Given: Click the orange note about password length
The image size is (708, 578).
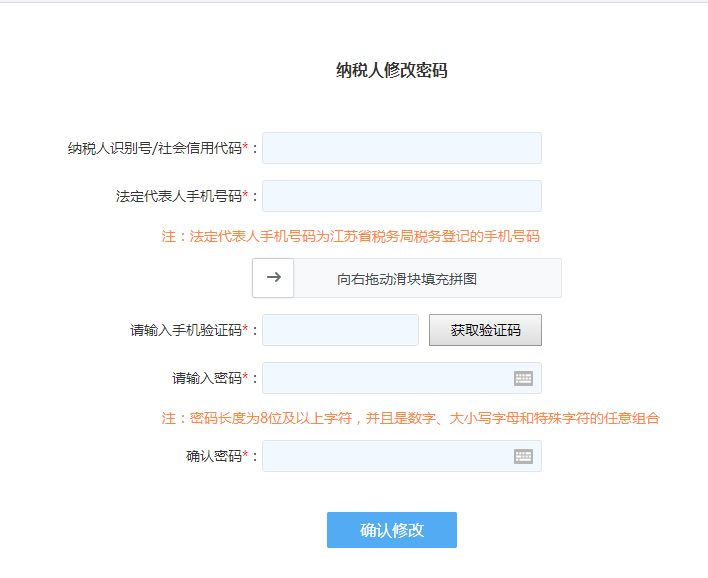Looking at the screenshot, I should coord(410,417).
